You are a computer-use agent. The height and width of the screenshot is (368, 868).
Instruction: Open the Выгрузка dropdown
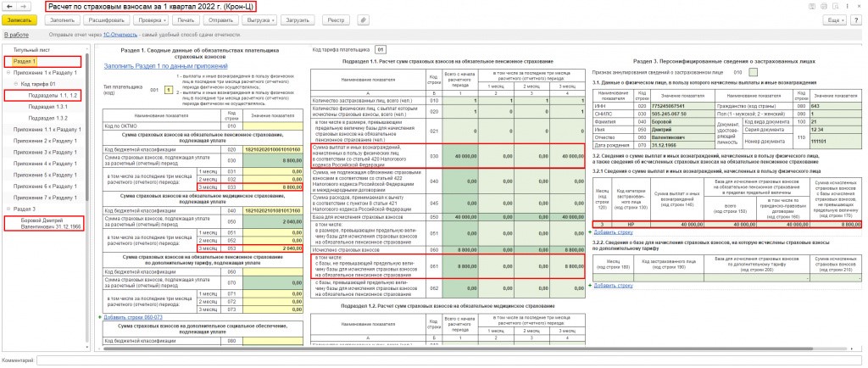pyautogui.click(x=260, y=19)
